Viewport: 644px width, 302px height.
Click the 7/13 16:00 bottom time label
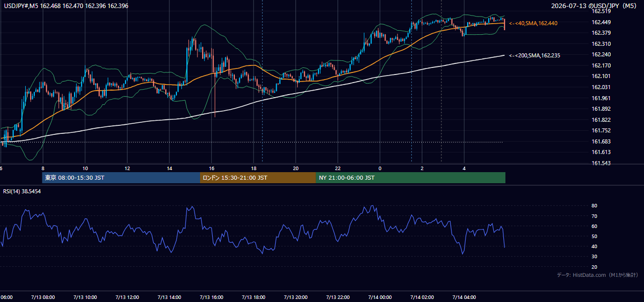coord(212,297)
